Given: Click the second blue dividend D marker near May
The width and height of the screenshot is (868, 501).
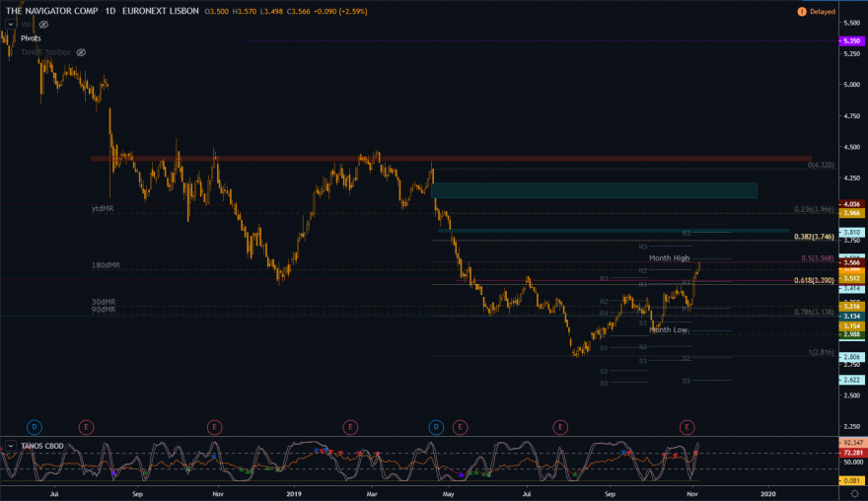Looking at the screenshot, I should point(436,427).
